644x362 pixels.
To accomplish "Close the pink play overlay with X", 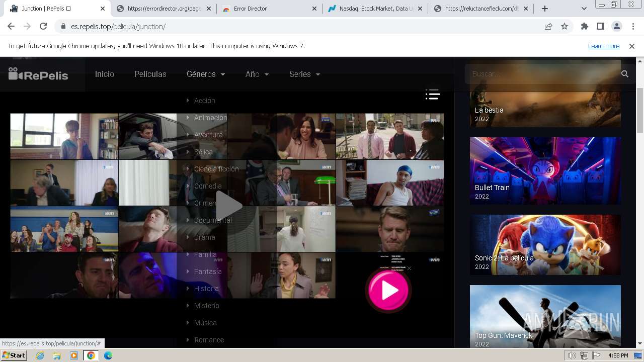I will [409, 268].
